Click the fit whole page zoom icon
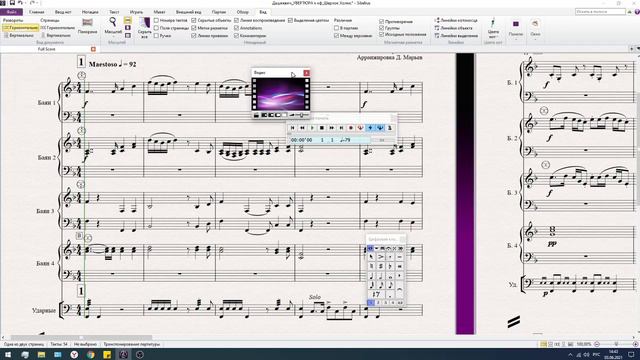This screenshot has width=640, height=360. coord(128,28)
